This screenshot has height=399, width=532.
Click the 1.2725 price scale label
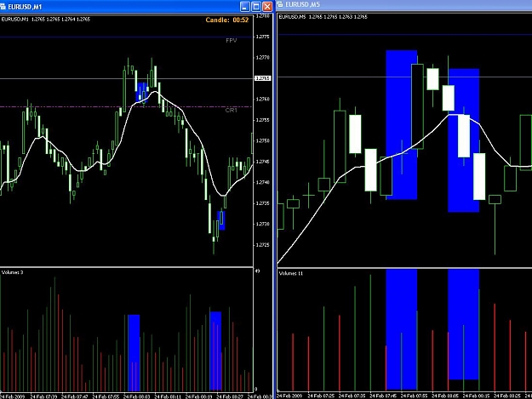(x=263, y=245)
